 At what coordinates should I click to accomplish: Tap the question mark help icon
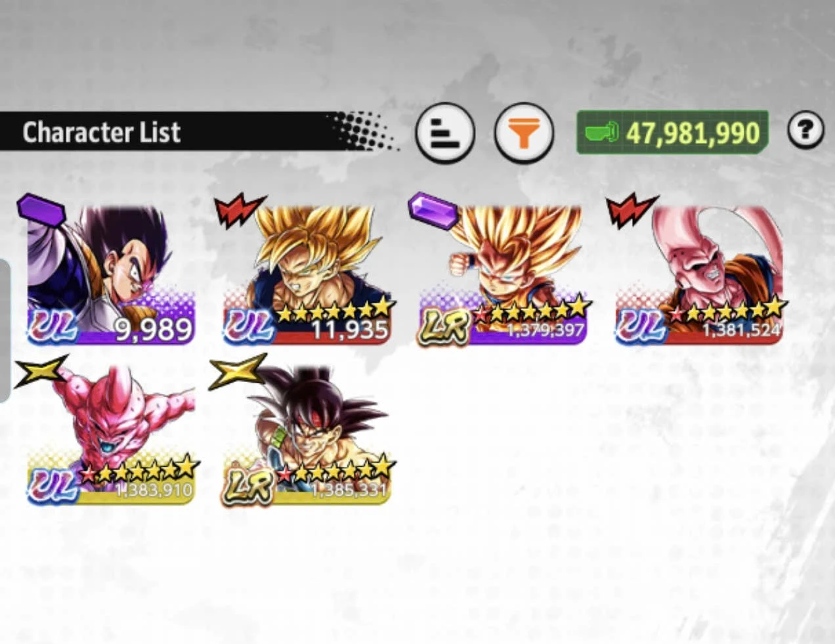click(x=805, y=131)
